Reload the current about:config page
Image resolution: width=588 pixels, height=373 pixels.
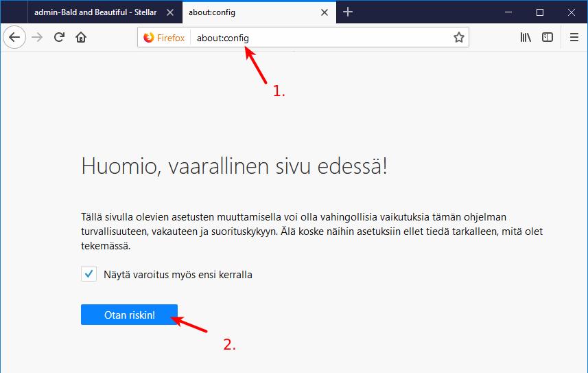[x=59, y=38]
